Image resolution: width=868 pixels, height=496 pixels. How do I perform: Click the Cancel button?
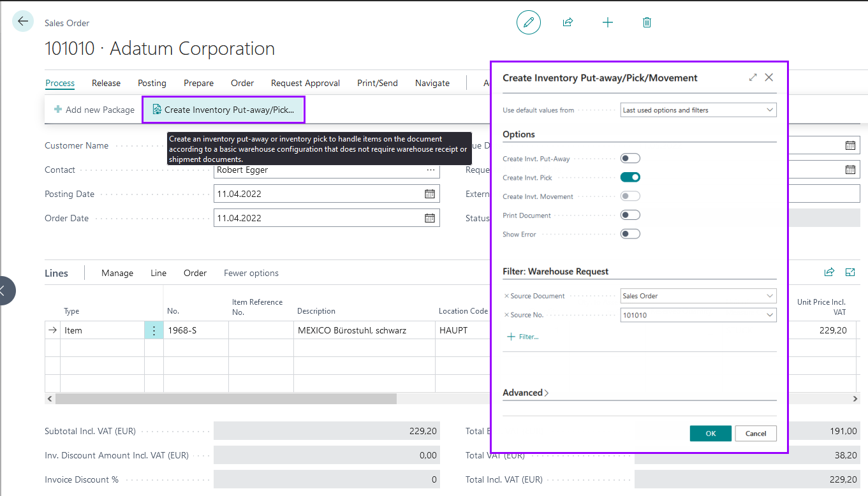point(756,434)
